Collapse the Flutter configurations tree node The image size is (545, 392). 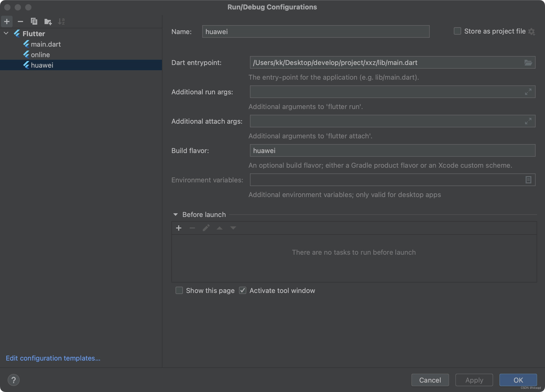[6, 34]
